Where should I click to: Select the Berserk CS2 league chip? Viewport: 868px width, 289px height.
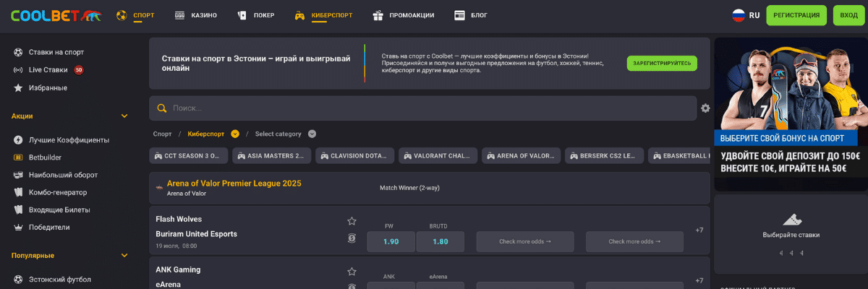point(605,155)
